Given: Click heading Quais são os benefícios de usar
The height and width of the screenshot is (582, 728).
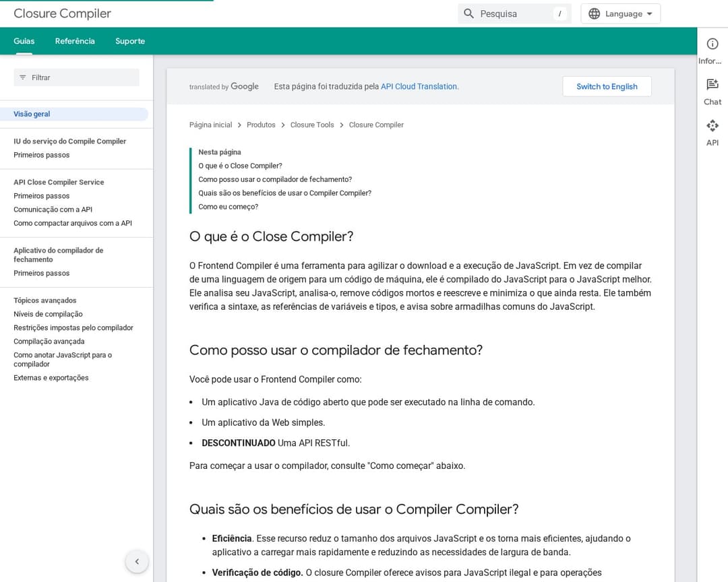Looking at the screenshot, I should [354, 509].
